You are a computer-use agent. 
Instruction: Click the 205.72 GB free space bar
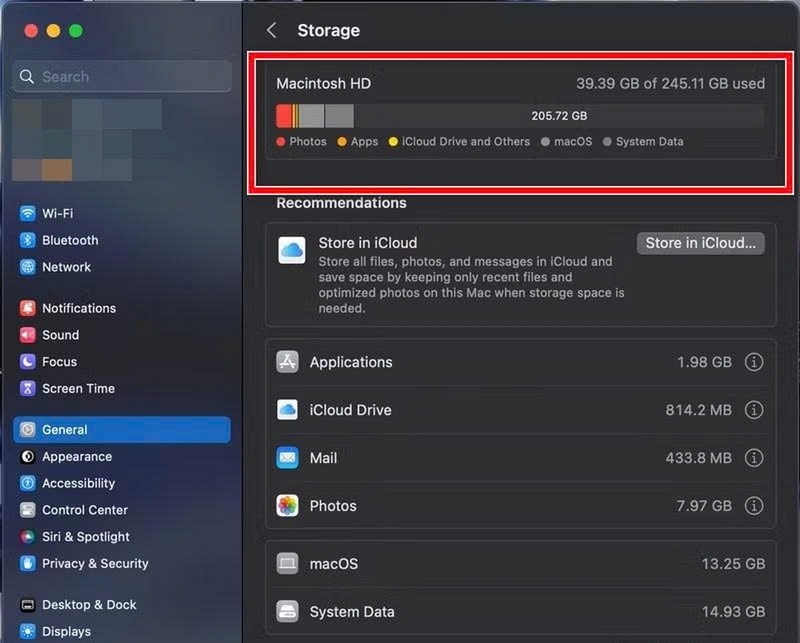559,116
